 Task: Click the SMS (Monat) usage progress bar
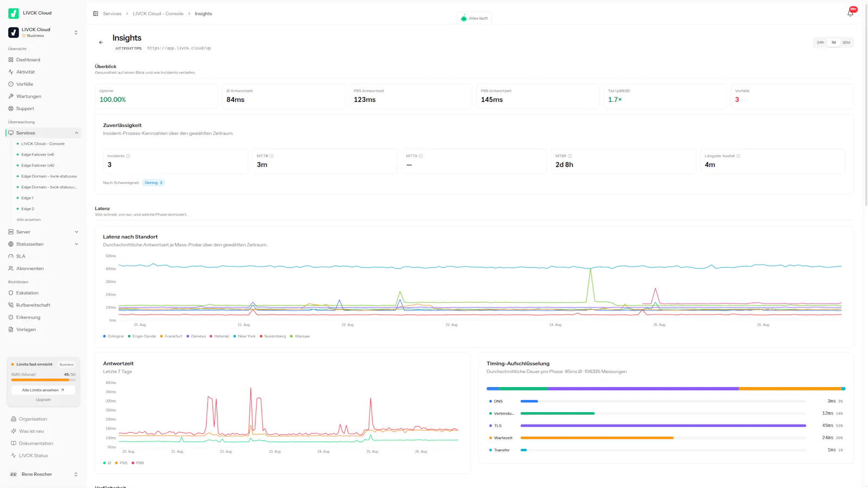(43, 380)
